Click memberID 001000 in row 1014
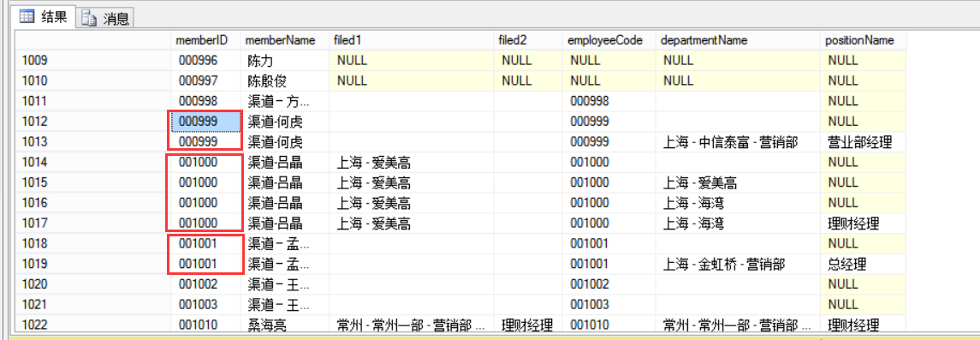 click(x=205, y=163)
